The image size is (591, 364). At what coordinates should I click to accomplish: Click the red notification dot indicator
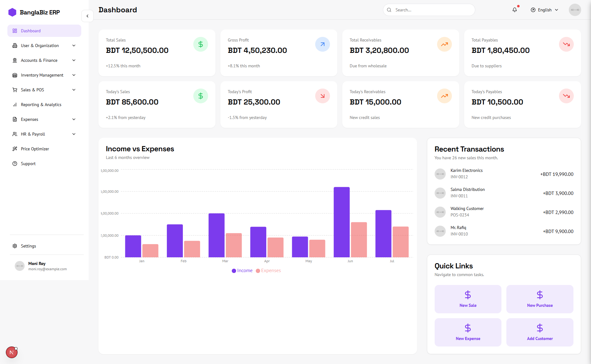[518, 6]
